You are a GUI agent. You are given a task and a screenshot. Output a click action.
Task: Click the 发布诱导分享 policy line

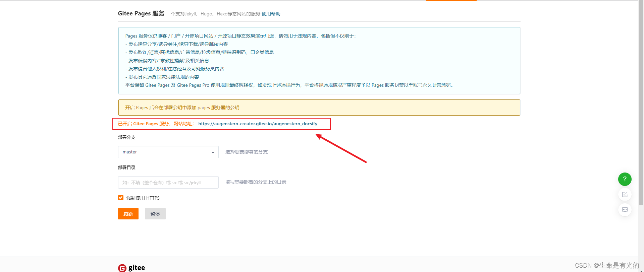pos(176,44)
